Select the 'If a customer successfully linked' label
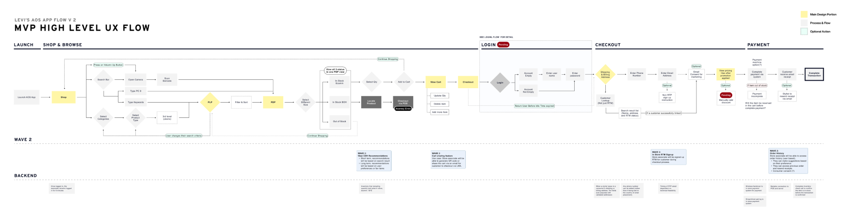868x220 pixels. [663, 113]
